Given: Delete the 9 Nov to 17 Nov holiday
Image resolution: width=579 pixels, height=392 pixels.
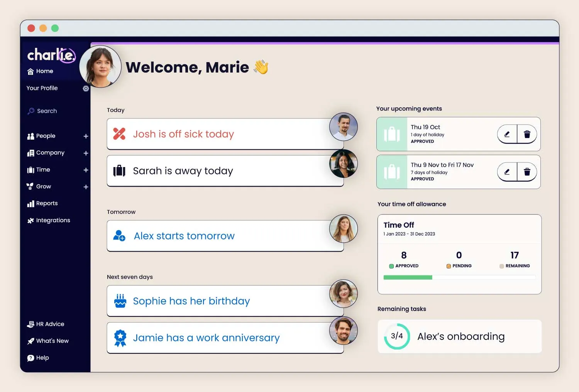Looking at the screenshot, I should [527, 172].
